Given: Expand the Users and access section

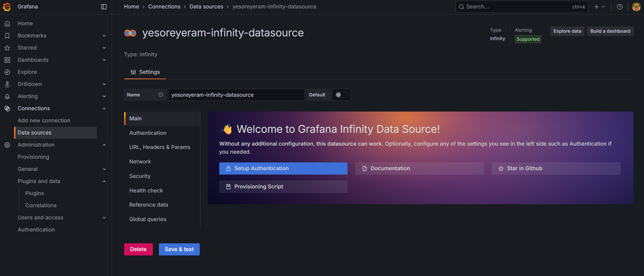Looking at the screenshot, I should tap(104, 218).
